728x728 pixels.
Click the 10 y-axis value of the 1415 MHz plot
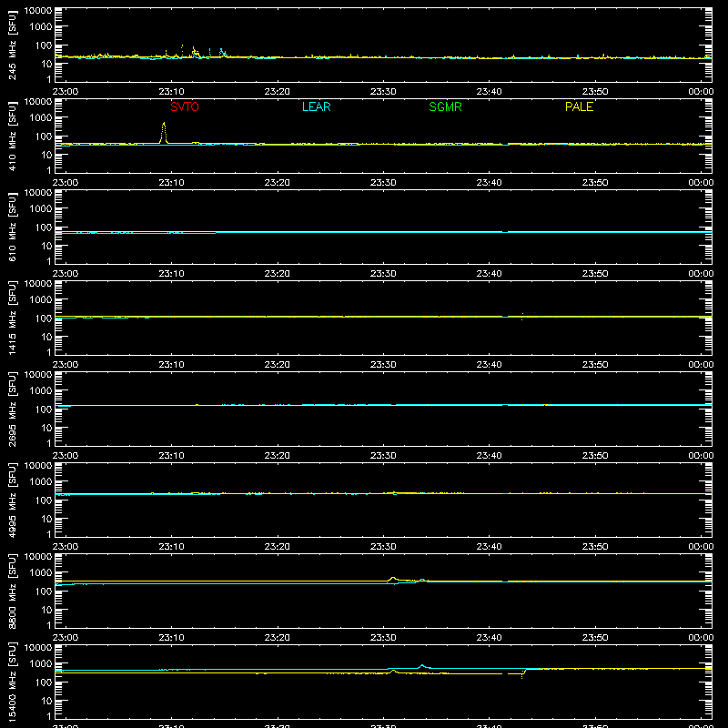pyautogui.click(x=46, y=337)
